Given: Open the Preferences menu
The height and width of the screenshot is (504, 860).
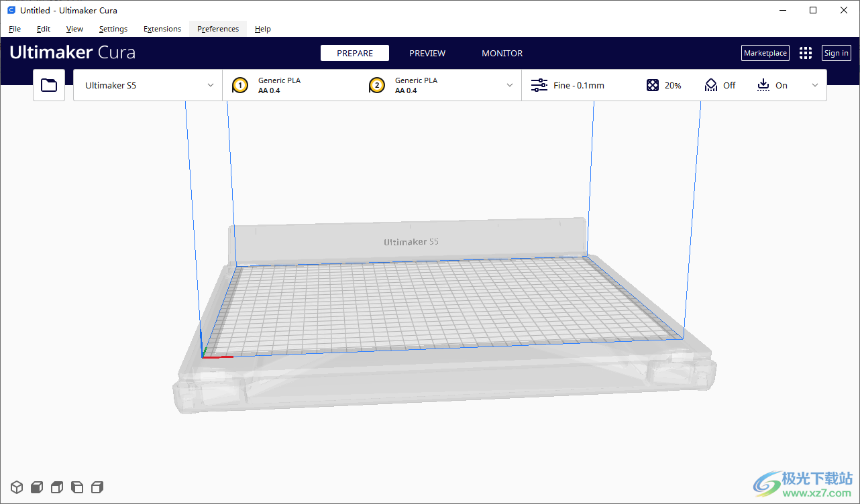Looking at the screenshot, I should pos(218,29).
